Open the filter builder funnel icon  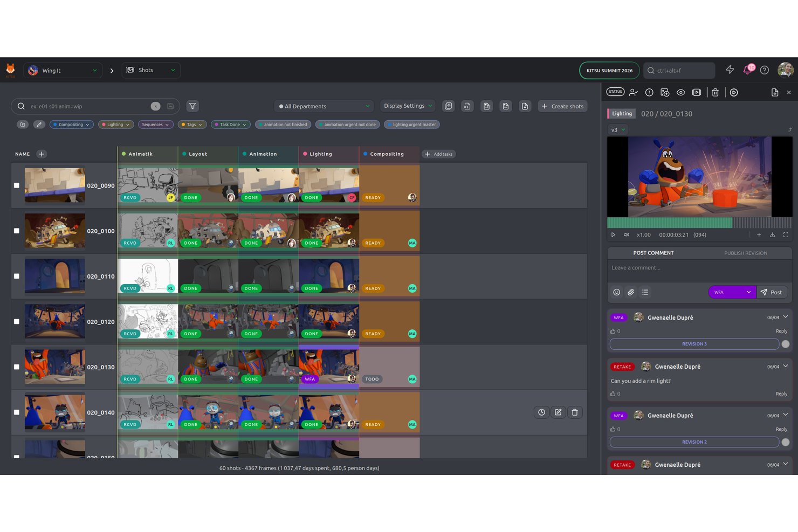click(192, 106)
